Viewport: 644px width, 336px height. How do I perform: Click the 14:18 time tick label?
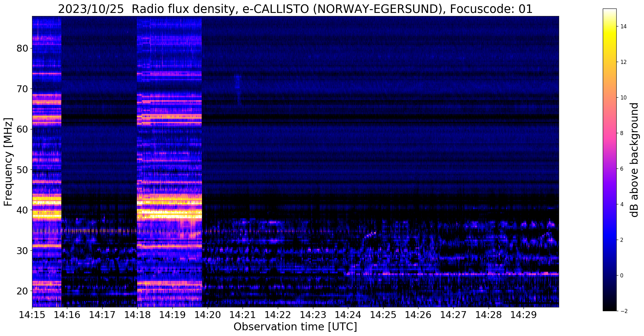pyautogui.click(x=137, y=315)
